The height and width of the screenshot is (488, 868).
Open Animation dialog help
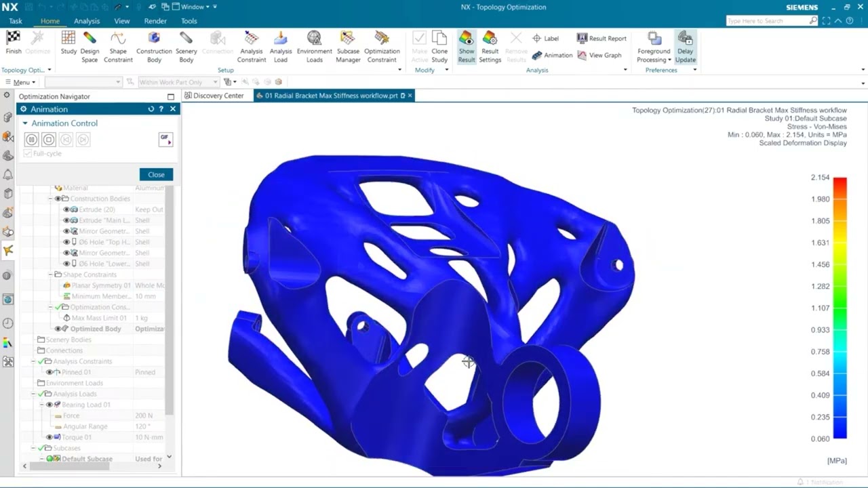(161, 109)
